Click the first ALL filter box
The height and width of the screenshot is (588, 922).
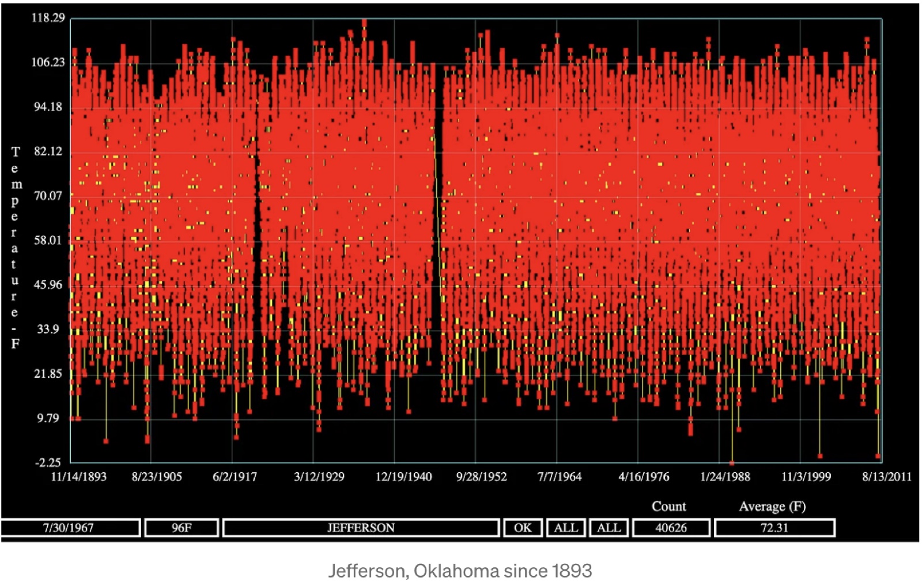(566, 528)
